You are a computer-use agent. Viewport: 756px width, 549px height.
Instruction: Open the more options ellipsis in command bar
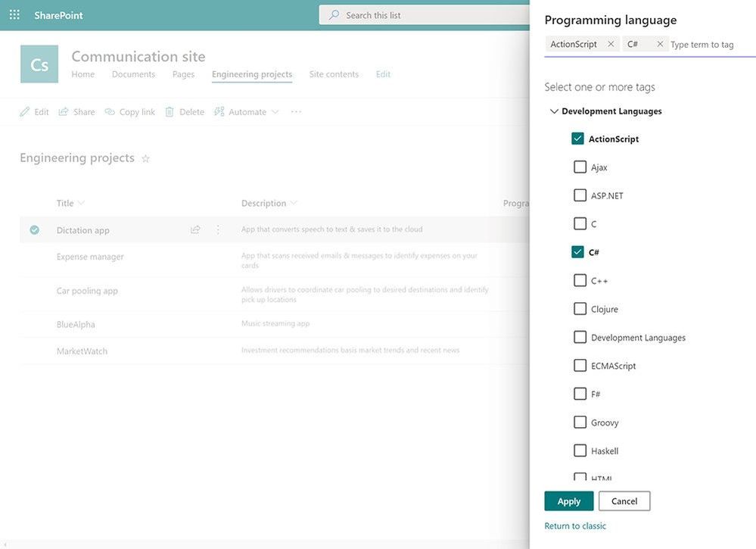click(x=296, y=112)
